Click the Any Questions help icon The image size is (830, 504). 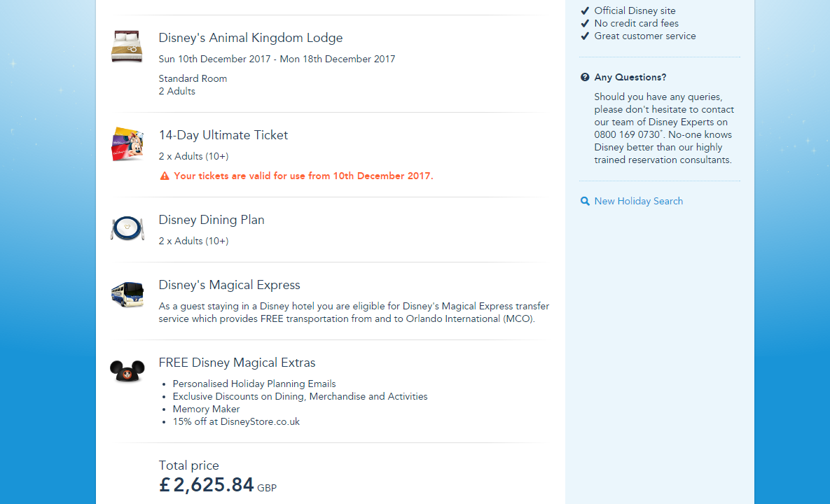pos(585,78)
